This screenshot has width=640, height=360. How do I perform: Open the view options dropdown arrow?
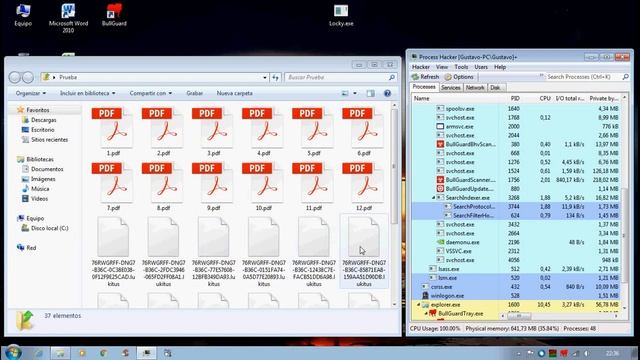[355, 93]
